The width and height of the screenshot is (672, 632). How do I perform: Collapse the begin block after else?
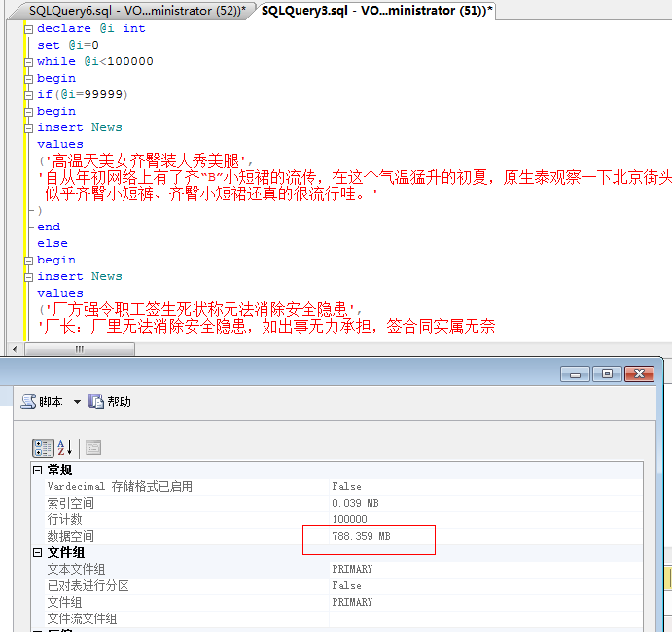click(29, 261)
